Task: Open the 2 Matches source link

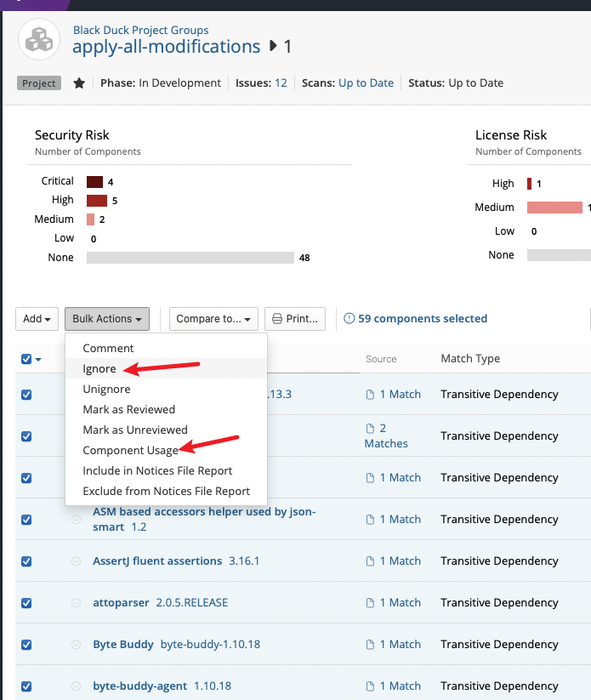Action: pos(386,435)
